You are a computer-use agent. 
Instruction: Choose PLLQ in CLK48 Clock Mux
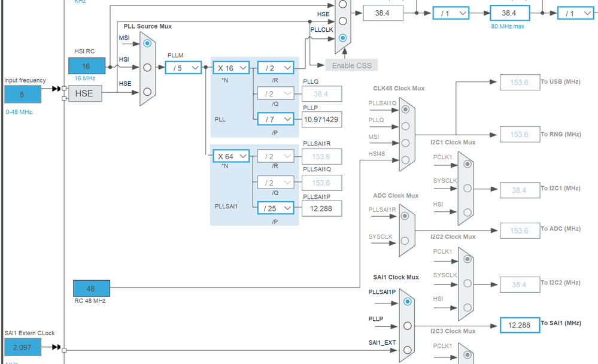[405, 126]
